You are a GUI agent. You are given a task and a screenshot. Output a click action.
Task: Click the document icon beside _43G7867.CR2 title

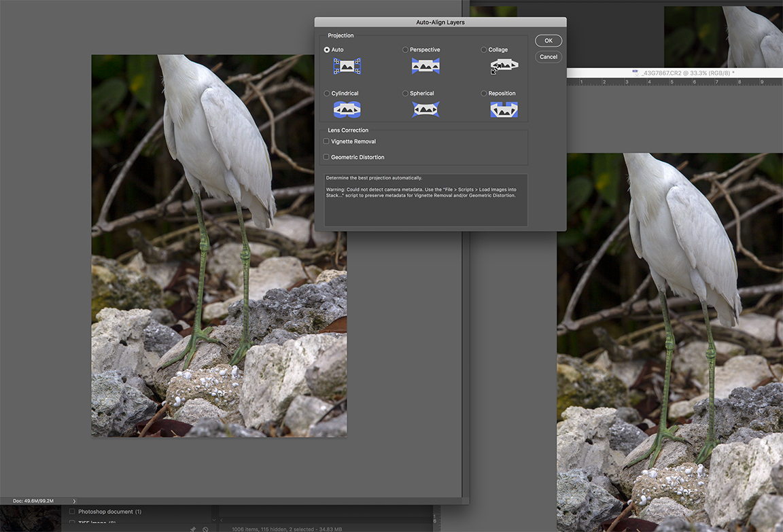pyautogui.click(x=635, y=73)
